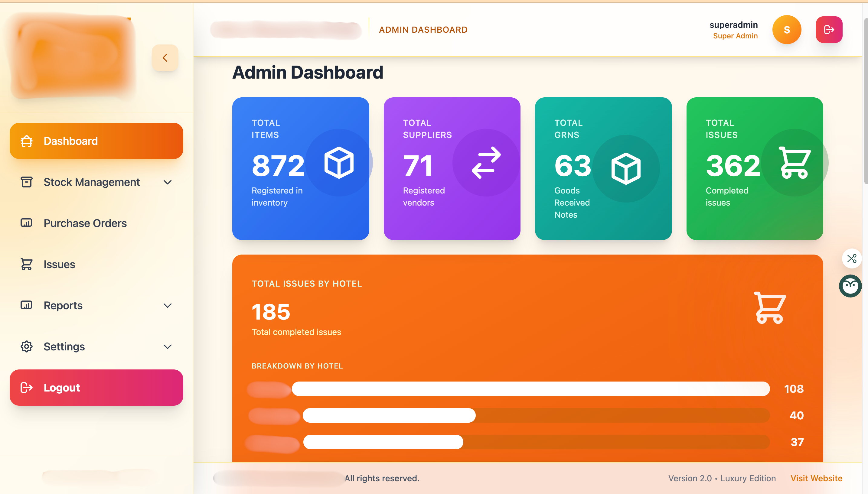Click the cart icon in Issues by Hotel panel
The width and height of the screenshot is (868, 494).
tap(769, 308)
